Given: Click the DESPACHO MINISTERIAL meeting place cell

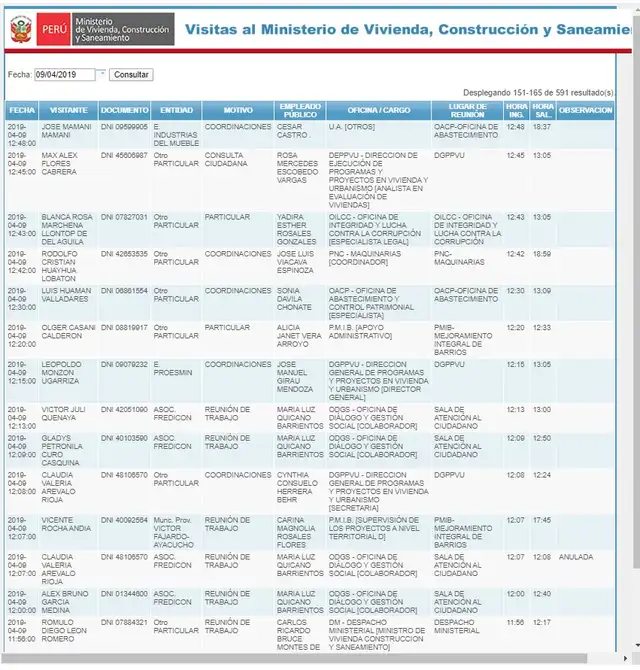Looking at the screenshot, I should [457, 626].
